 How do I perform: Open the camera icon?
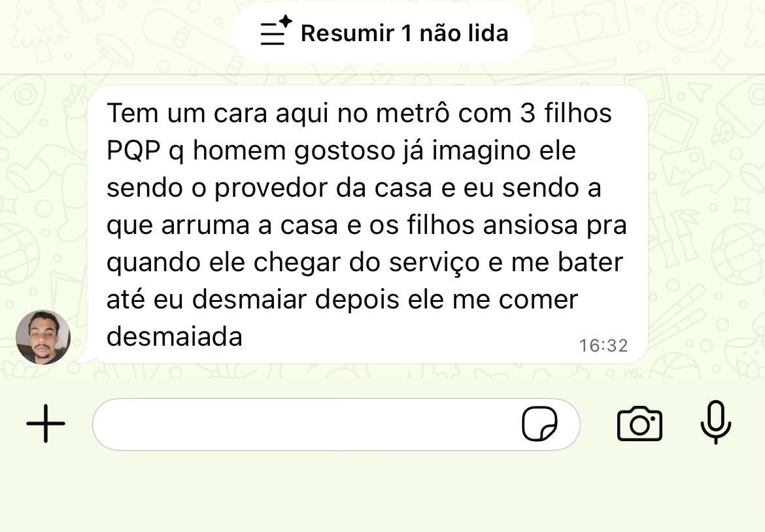tap(639, 424)
